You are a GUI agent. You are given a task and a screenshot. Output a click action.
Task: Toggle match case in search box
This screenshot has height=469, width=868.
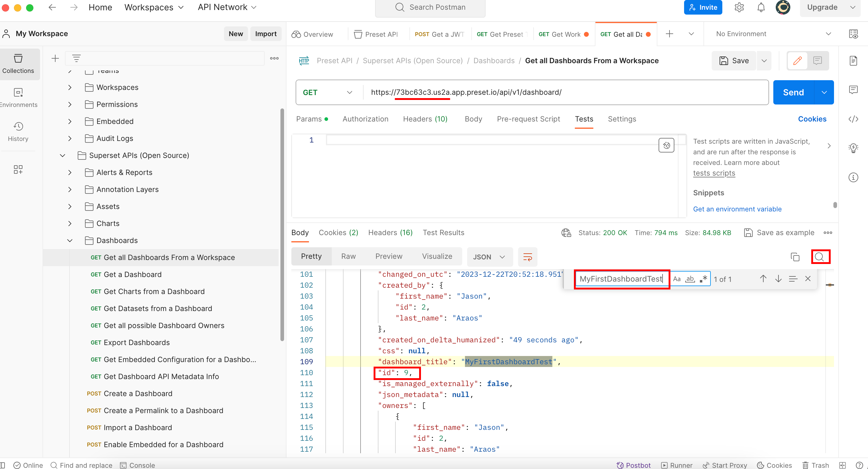click(x=676, y=279)
